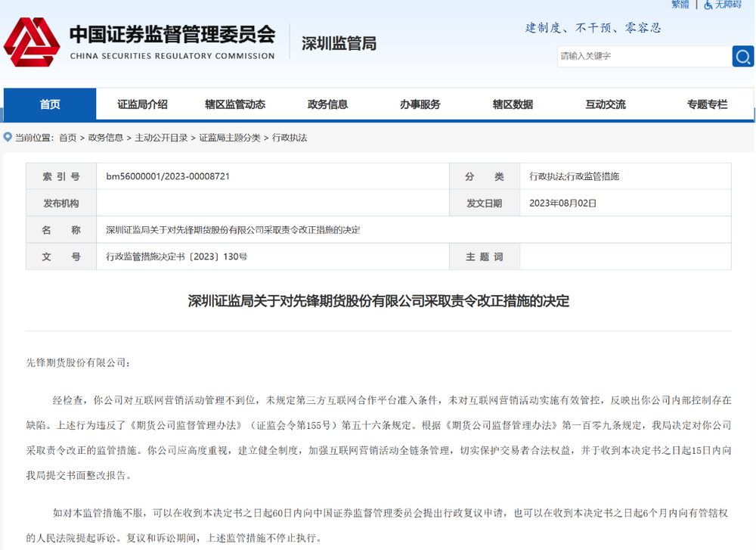Select the 辖区数据 navigation item

coord(513,104)
